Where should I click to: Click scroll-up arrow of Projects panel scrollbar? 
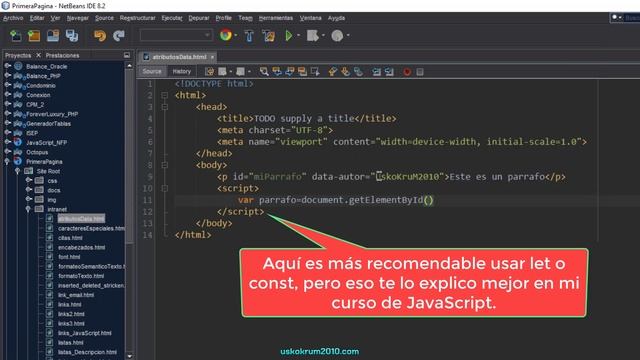point(129,65)
